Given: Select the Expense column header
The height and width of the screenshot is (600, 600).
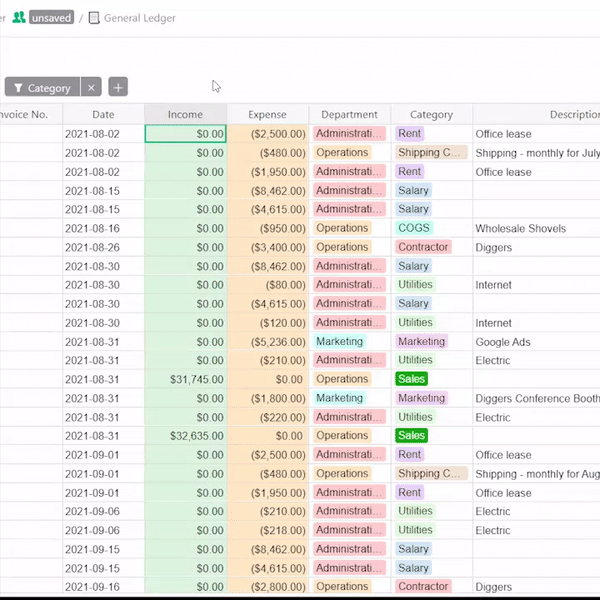Looking at the screenshot, I should pyautogui.click(x=267, y=114).
